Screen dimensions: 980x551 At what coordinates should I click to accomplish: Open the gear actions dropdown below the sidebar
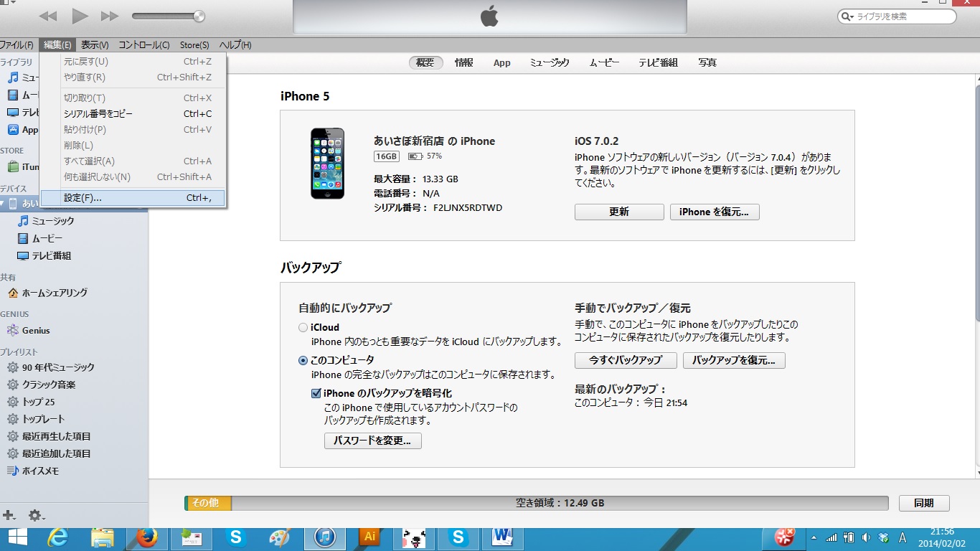pyautogui.click(x=36, y=515)
